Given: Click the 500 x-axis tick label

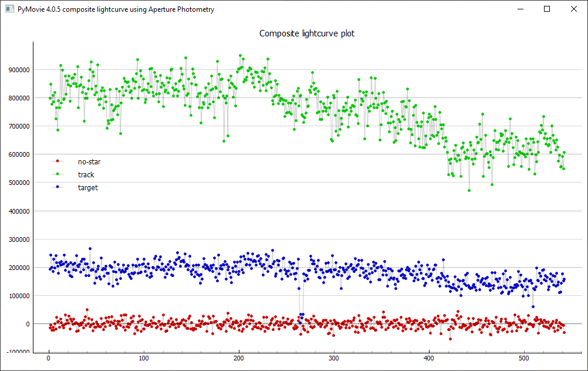Looking at the screenshot, I should tap(523, 358).
